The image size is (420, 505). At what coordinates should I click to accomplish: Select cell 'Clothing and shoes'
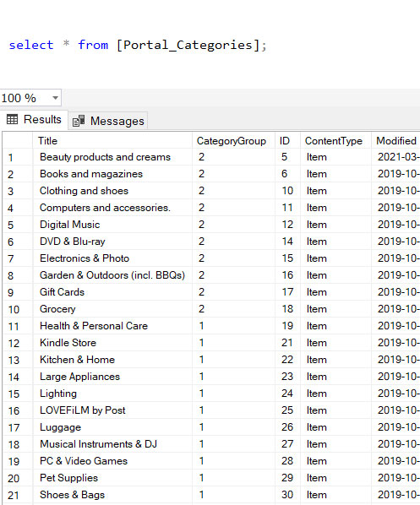point(112,191)
